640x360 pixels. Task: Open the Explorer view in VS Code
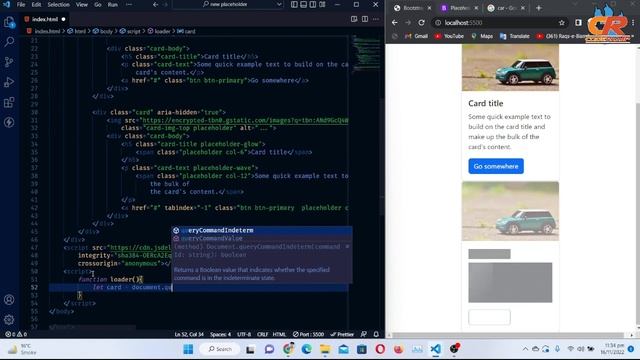pos(9,22)
